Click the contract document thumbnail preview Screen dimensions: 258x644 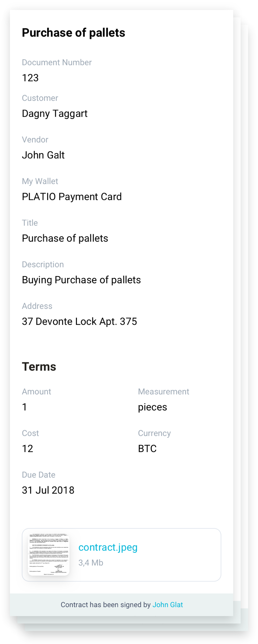point(49,555)
